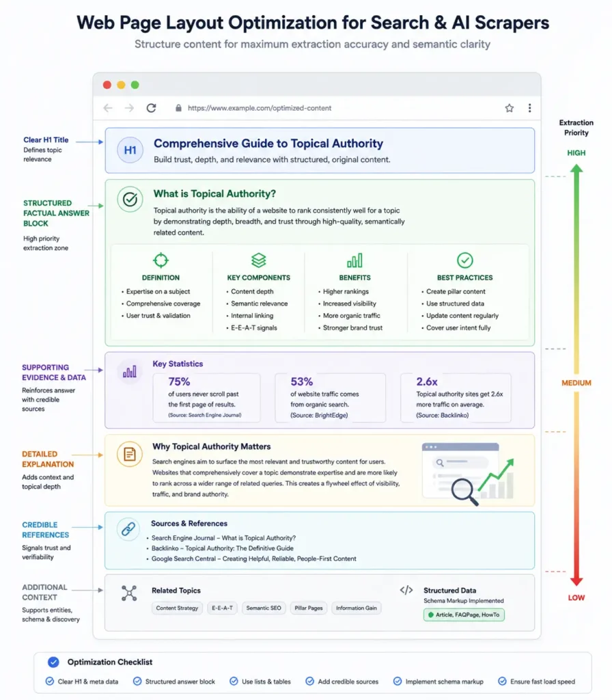
Task: Click the Comprehensive Guide to Topical Authority heading
Action: [x=268, y=144]
